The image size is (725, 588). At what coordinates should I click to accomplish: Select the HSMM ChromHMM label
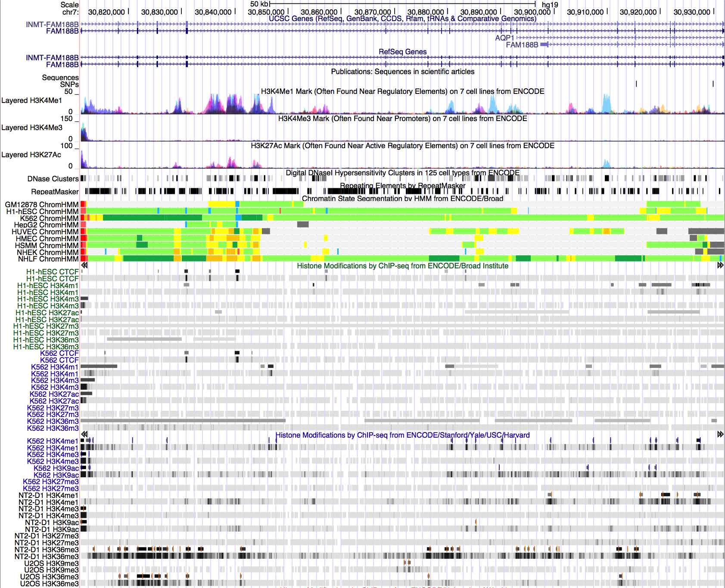tap(47, 246)
